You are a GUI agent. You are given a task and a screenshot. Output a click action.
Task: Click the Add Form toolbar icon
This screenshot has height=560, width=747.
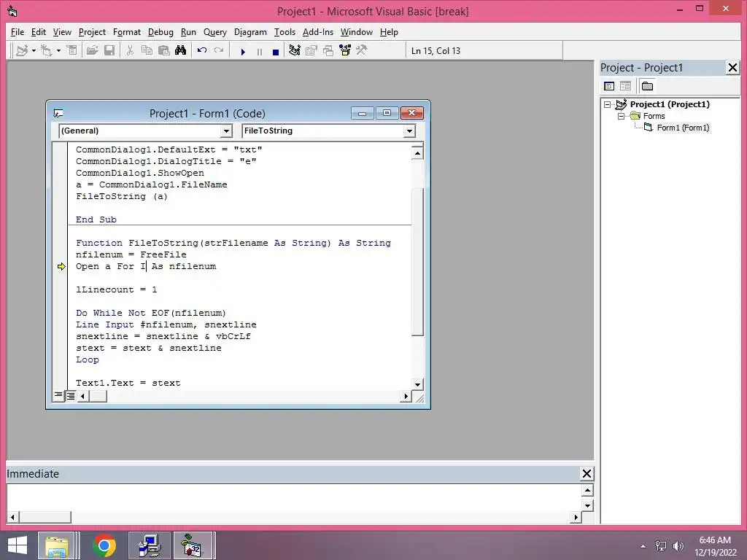tap(46, 50)
